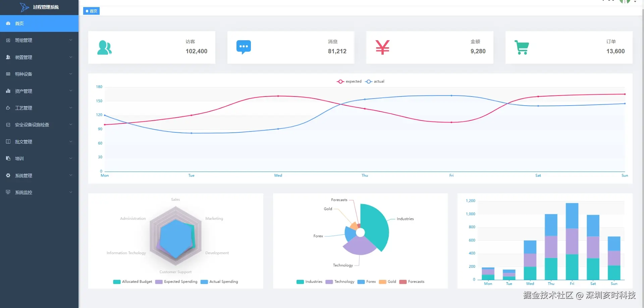Click the 系统管理 gear icon

(8, 175)
